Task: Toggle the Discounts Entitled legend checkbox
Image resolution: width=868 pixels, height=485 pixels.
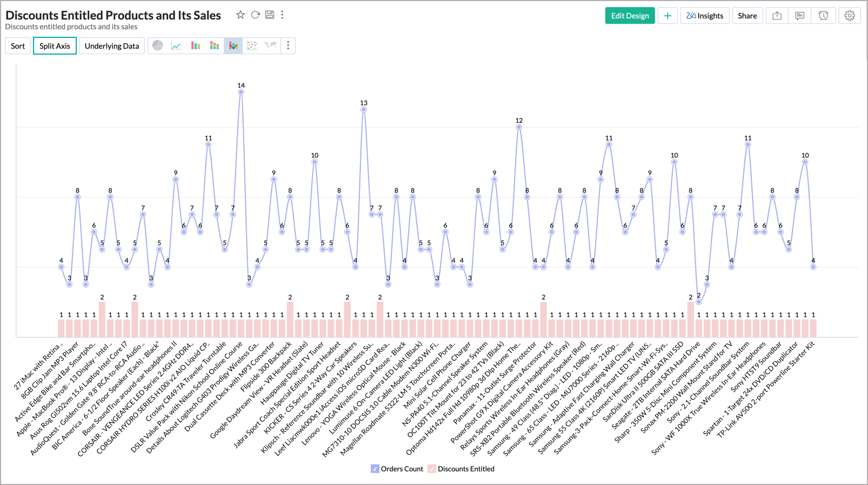Action: tap(431, 469)
